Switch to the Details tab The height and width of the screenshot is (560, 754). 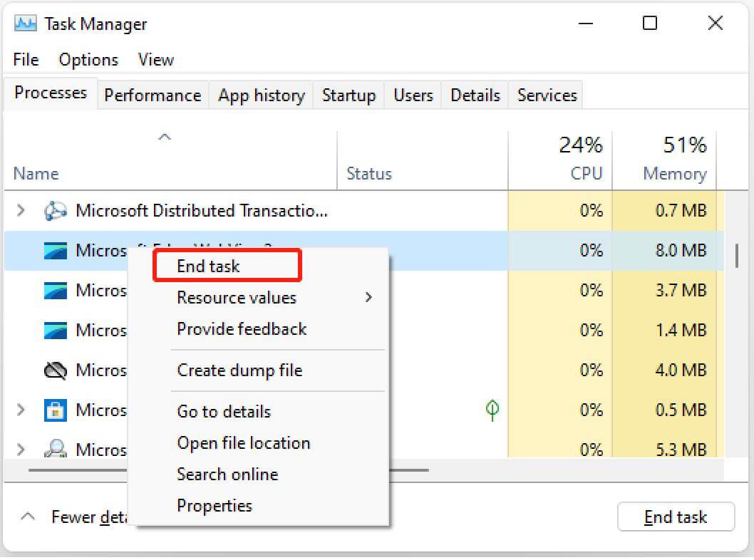click(475, 95)
